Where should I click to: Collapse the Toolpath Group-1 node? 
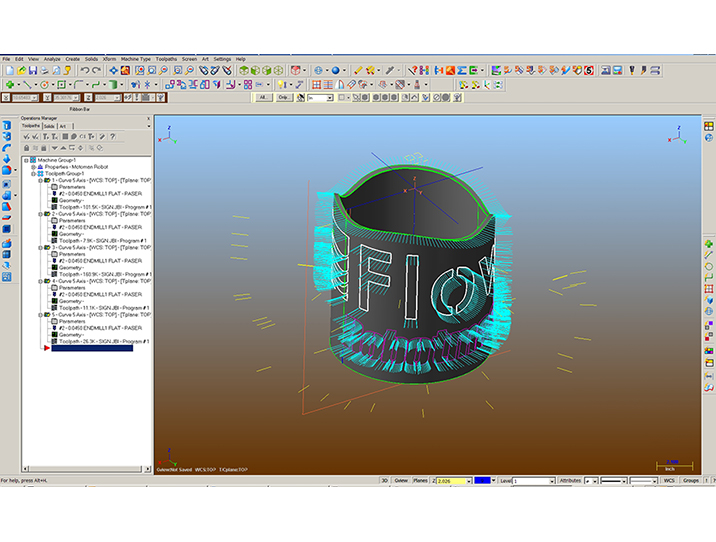coord(33,174)
